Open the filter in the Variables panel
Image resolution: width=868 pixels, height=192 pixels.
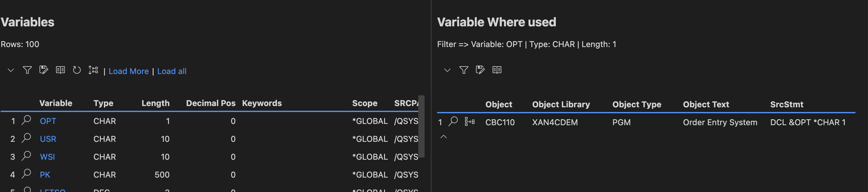pyautogui.click(x=27, y=70)
